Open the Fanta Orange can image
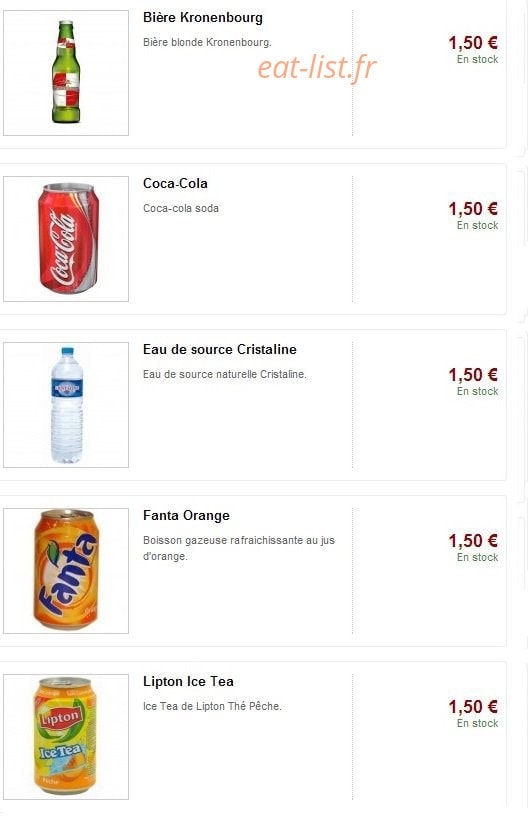529x822 pixels. pos(66,571)
